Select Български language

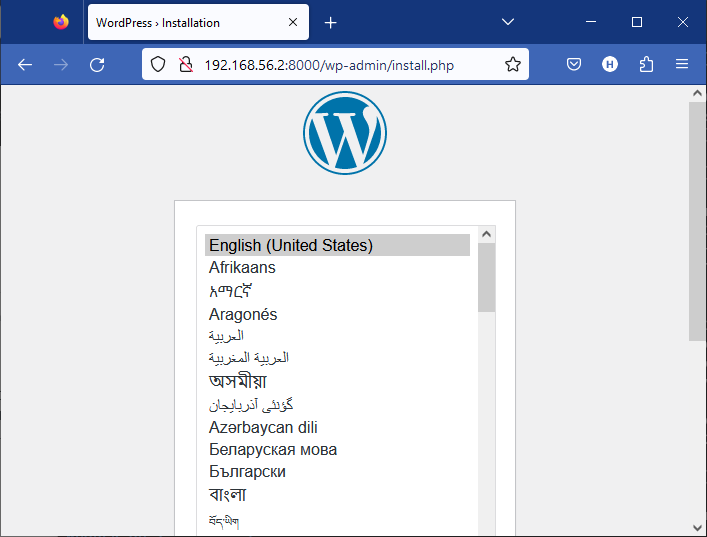337,472
